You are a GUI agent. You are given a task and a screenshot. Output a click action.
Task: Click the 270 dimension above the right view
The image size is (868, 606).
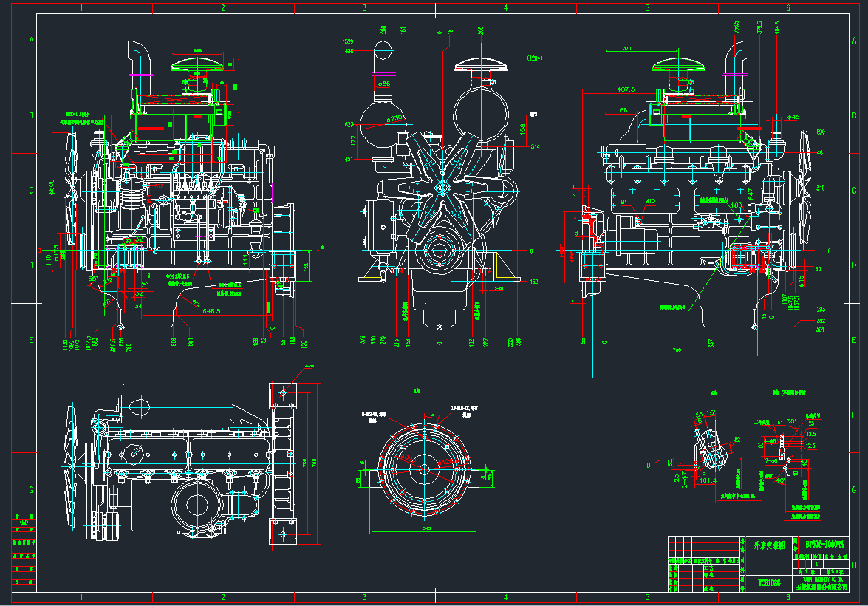click(x=626, y=48)
